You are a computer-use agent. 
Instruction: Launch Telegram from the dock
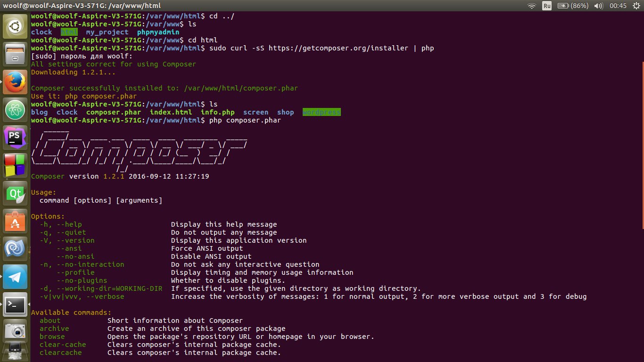(x=15, y=277)
